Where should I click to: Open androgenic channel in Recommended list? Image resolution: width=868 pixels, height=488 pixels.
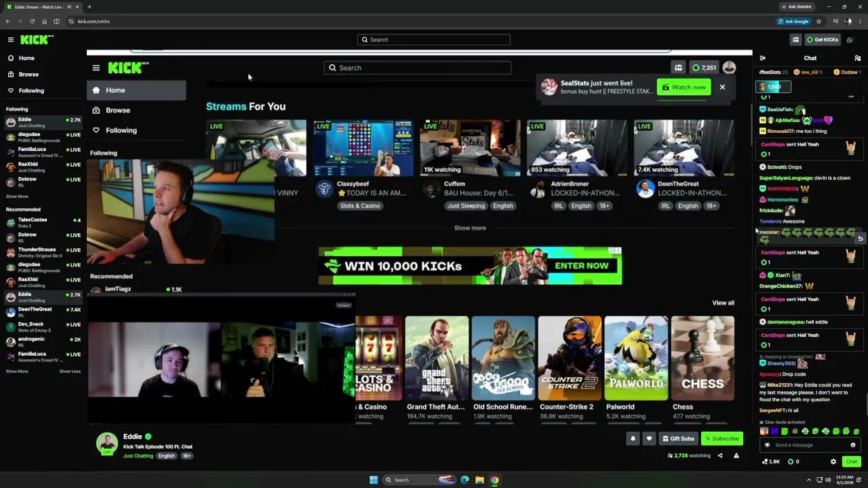[42, 342]
